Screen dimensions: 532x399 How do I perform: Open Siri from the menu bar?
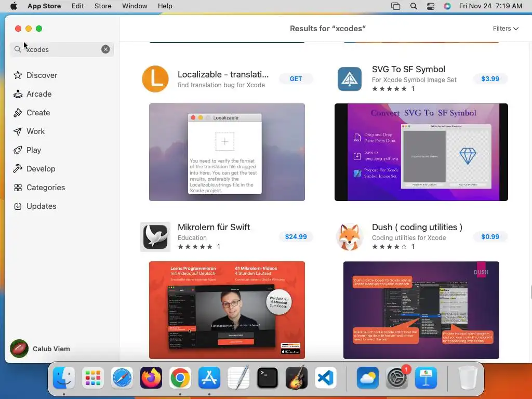pos(447,6)
